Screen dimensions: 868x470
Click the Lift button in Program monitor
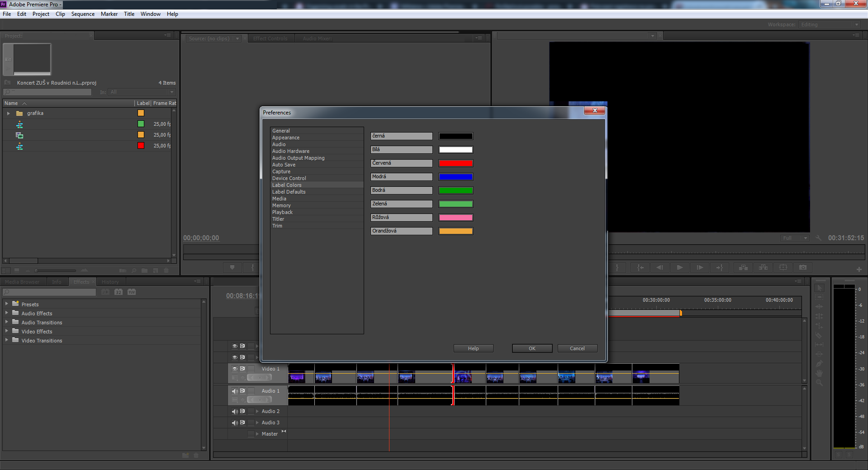[x=743, y=267]
